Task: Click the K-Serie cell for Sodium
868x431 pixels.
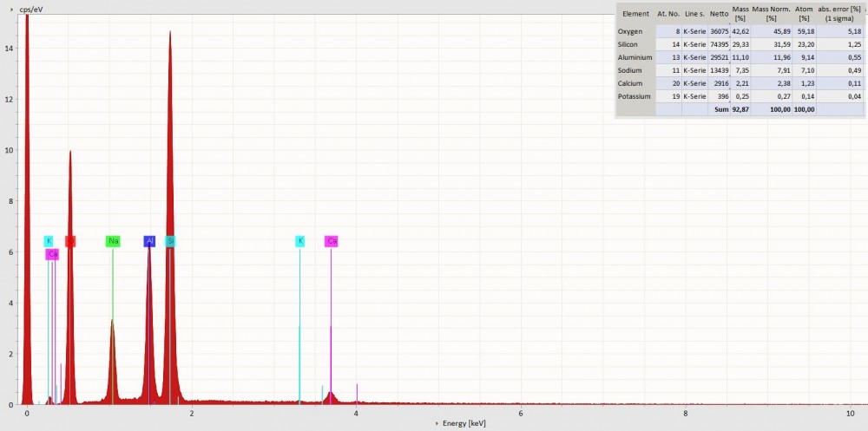Action: [694, 69]
